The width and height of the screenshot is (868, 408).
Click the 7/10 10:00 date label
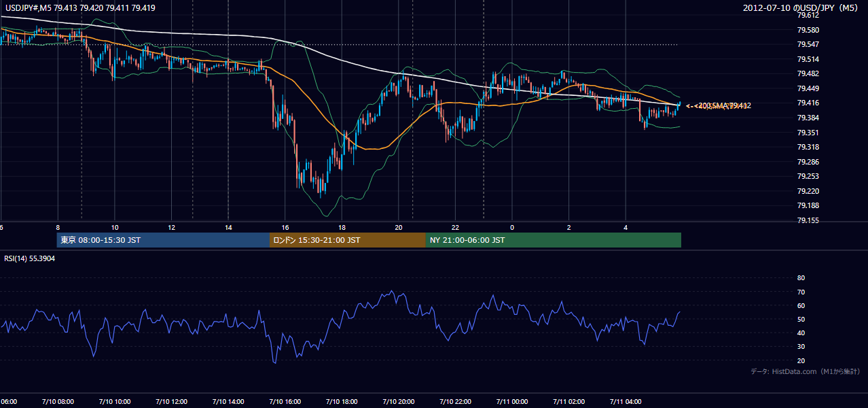pos(115,401)
